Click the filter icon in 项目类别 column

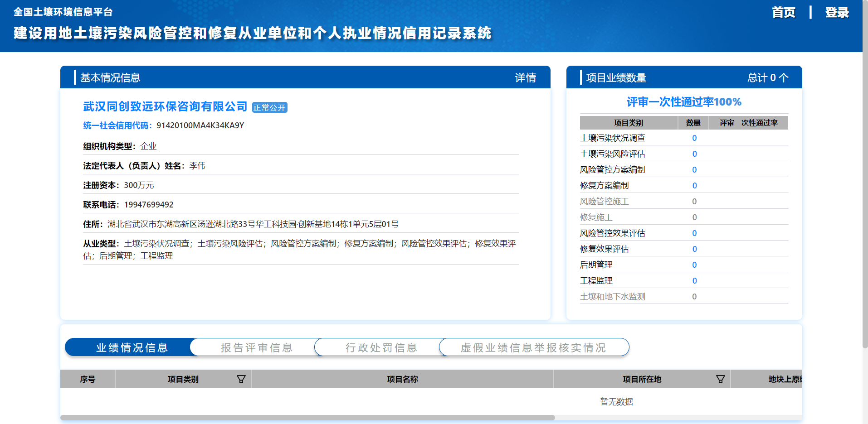point(241,379)
